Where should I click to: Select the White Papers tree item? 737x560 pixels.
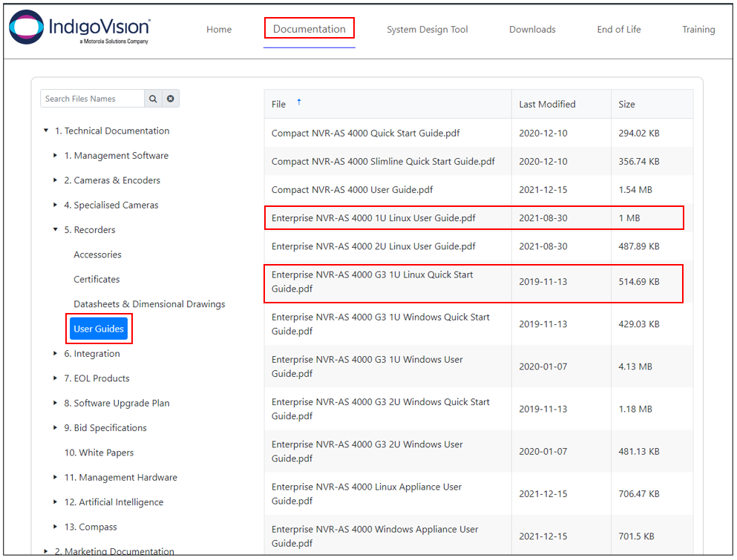coord(99,452)
